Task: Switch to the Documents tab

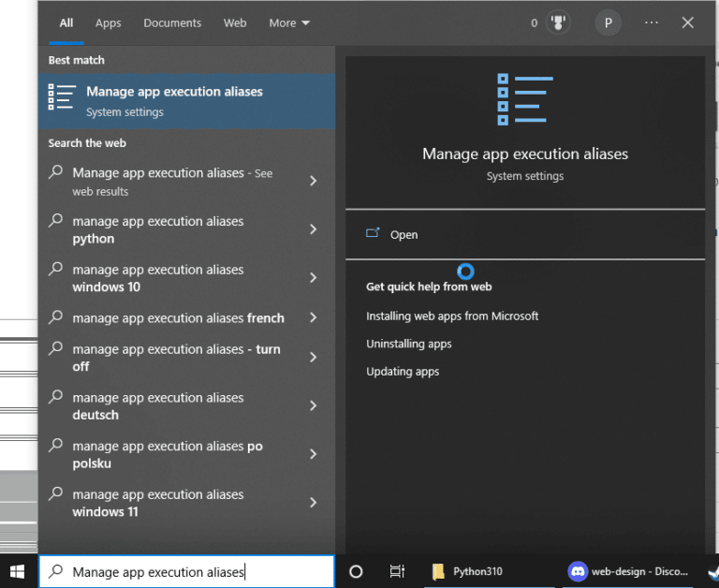Action: point(172,23)
